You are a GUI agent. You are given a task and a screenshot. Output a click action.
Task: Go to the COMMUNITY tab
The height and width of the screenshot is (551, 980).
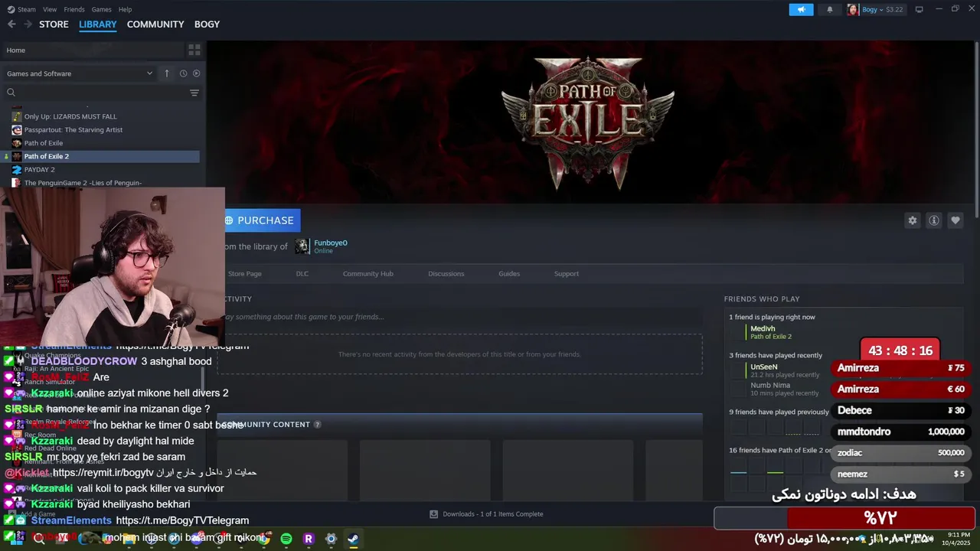[x=155, y=24]
